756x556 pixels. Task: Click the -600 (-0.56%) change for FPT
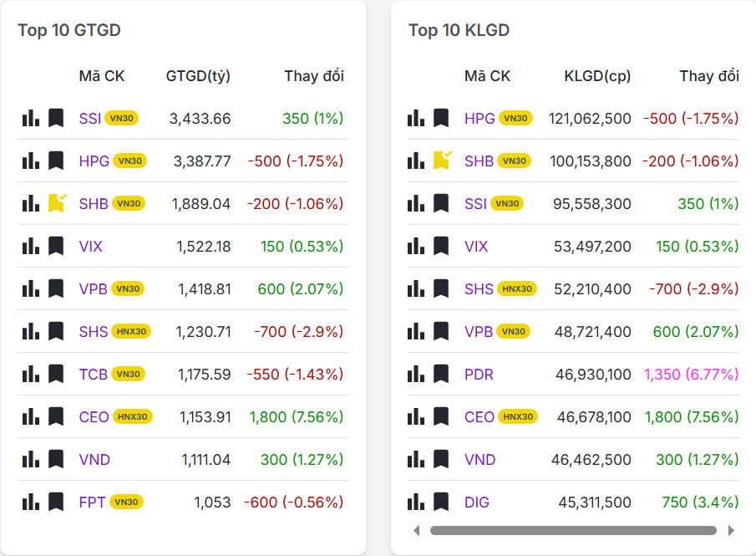click(x=293, y=502)
